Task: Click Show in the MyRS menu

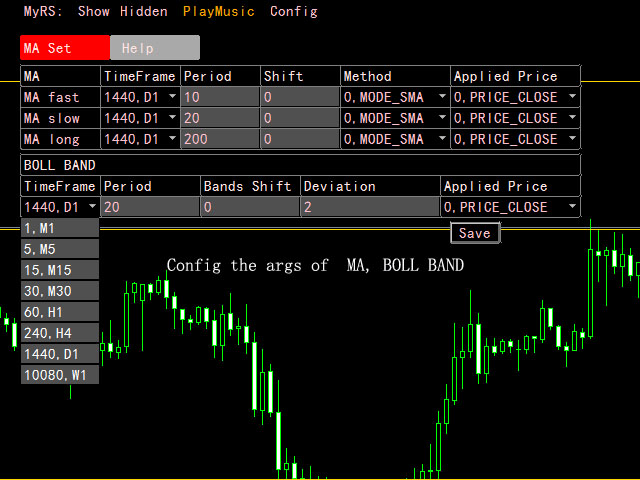Action: 93,11
